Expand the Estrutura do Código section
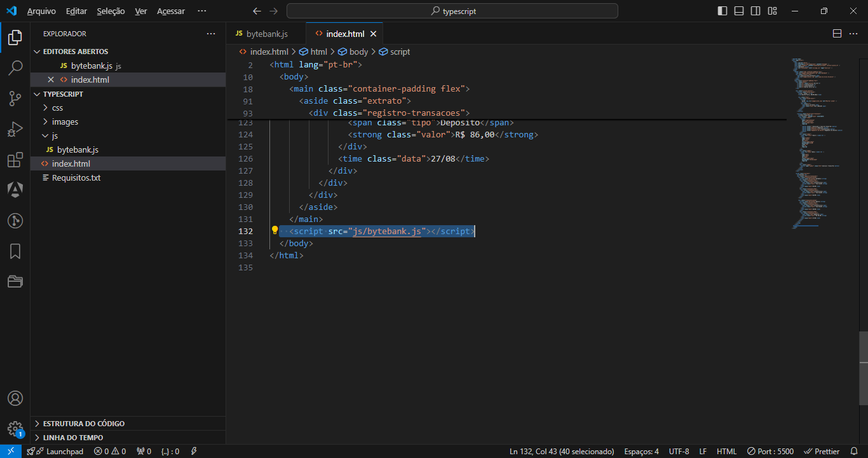 [x=128, y=423]
